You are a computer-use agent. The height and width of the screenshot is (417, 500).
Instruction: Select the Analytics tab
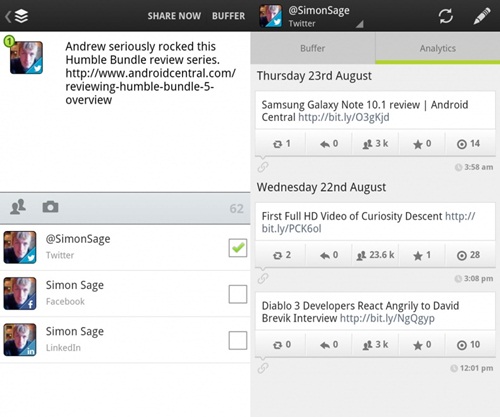coord(438,48)
